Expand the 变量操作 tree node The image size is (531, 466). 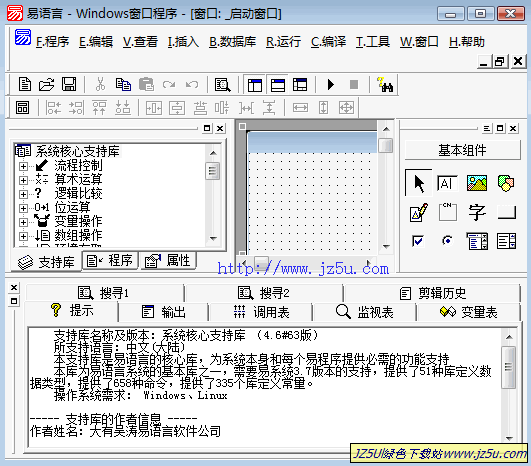[23, 222]
